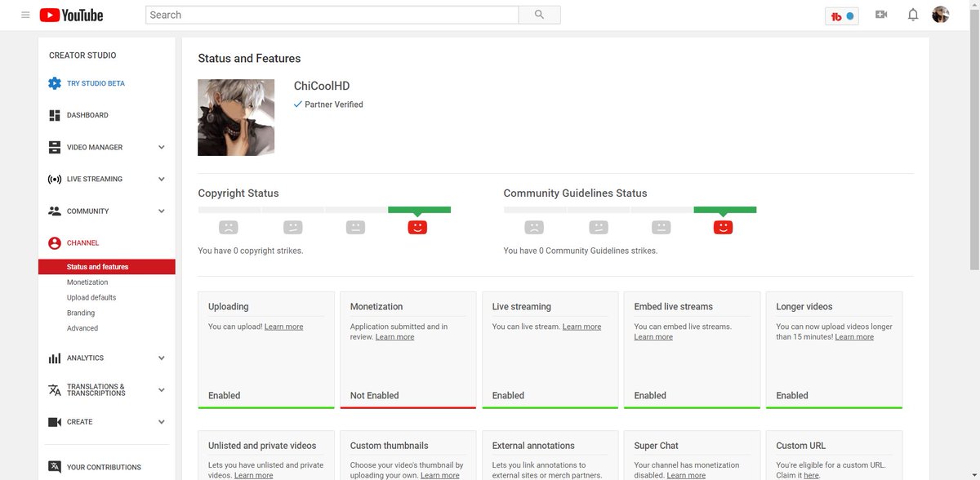Click the Channel person icon
This screenshot has width=980, height=480.
55,242
